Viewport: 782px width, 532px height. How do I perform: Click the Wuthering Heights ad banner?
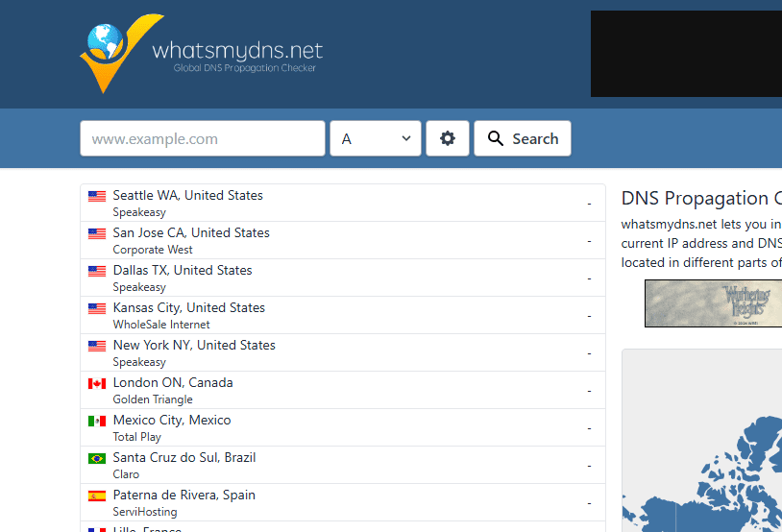click(x=713, y=303)
